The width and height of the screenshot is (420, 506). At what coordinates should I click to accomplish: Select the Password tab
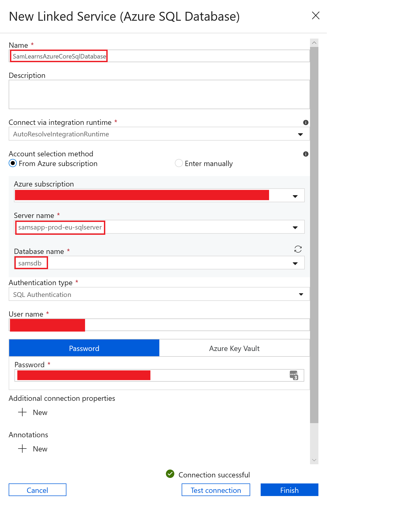(84, 348)
